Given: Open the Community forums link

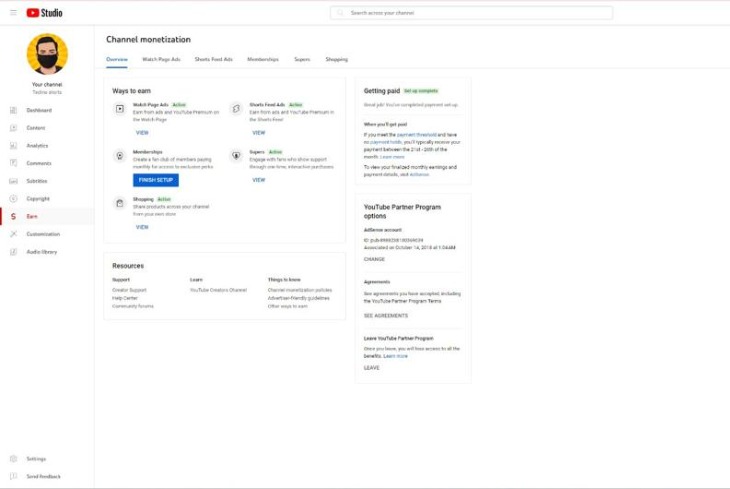Looking at the screenshot, I should point(133,306).
